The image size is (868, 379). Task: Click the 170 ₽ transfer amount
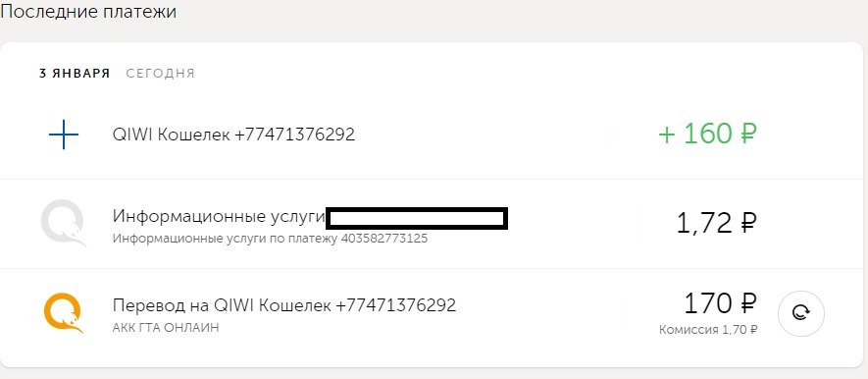[x=720, y=303]
